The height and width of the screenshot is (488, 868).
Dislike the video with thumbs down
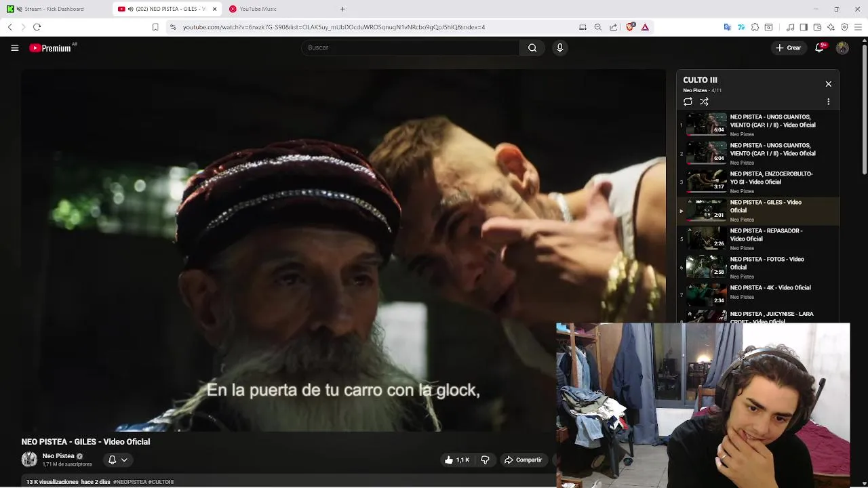click(485, 460)
